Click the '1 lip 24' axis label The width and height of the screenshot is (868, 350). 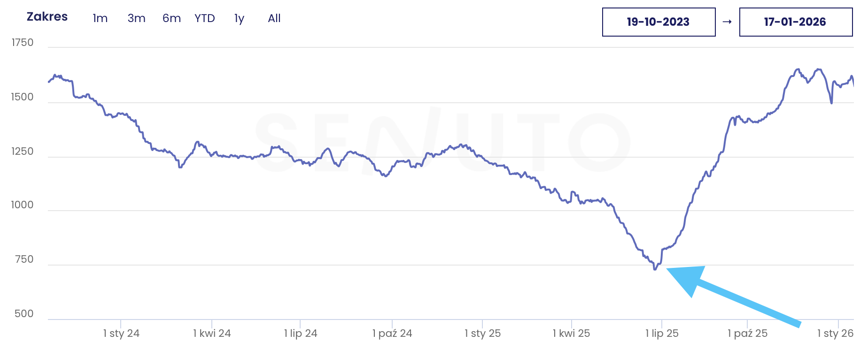(x=301, y=334)
